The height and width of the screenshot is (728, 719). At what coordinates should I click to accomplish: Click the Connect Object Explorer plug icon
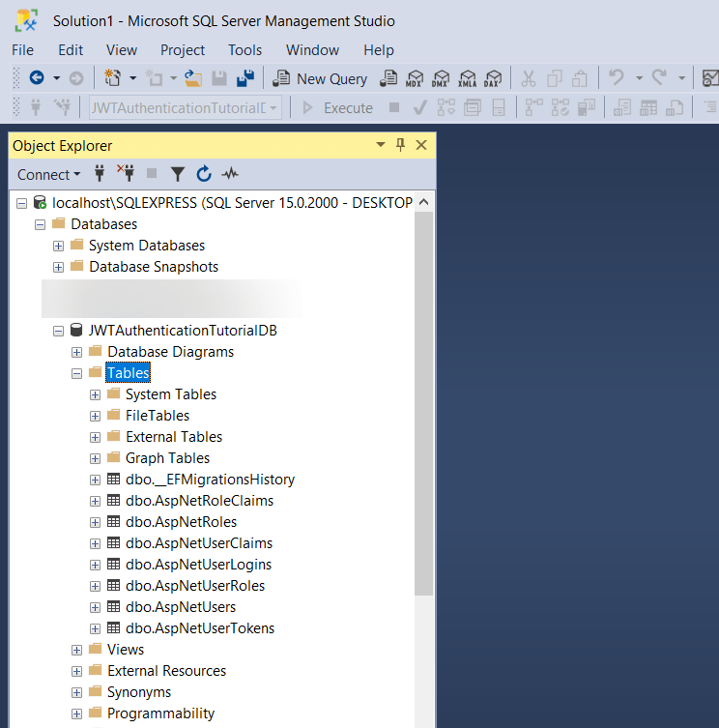click(x=100, y=174)
